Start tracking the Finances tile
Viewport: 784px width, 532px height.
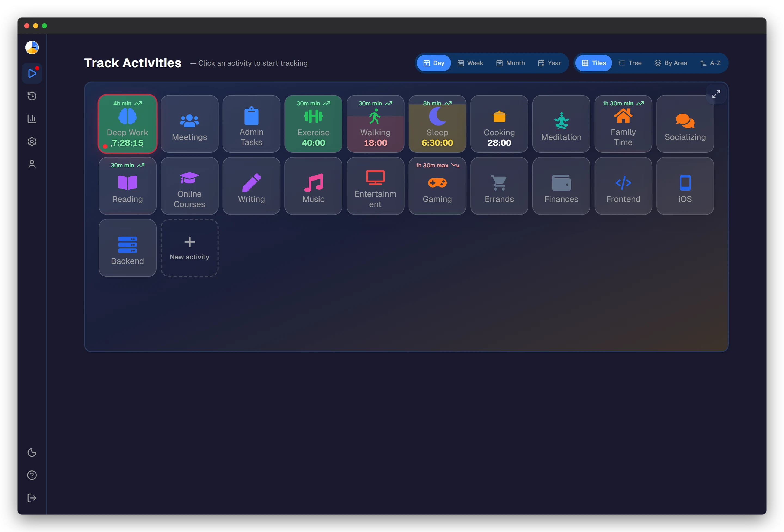click(561, 186)
